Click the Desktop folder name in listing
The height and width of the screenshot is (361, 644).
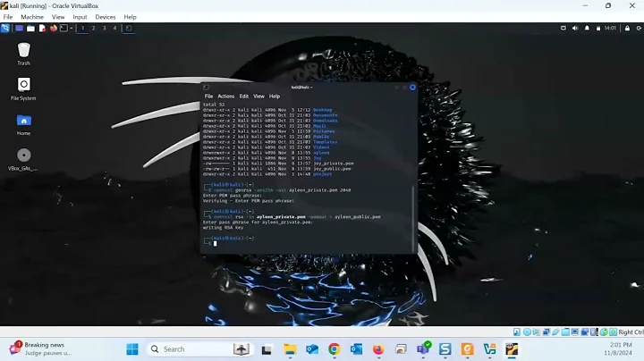(x=322, y=110)
